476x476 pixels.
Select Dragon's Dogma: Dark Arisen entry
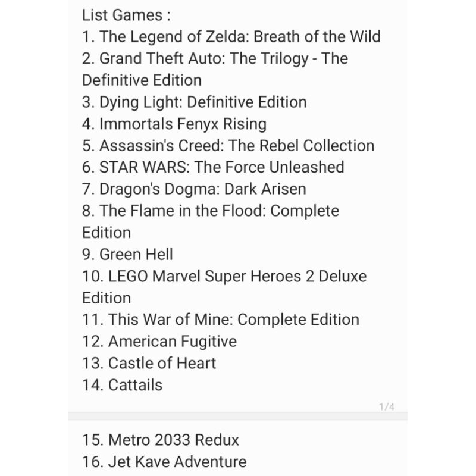(194, 189)
